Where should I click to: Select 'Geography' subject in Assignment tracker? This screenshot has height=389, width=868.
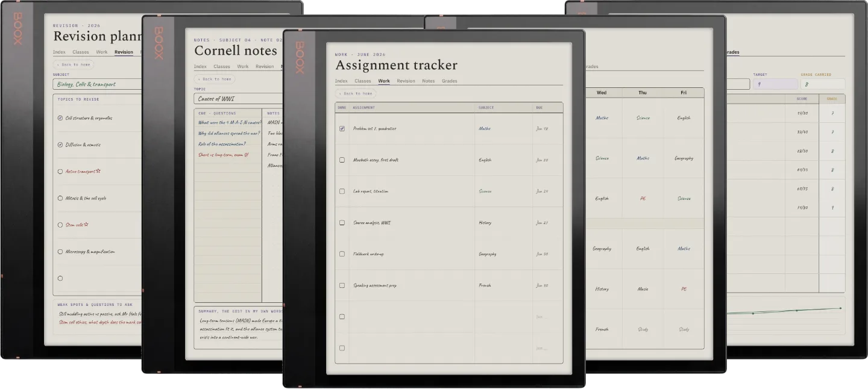488,254
